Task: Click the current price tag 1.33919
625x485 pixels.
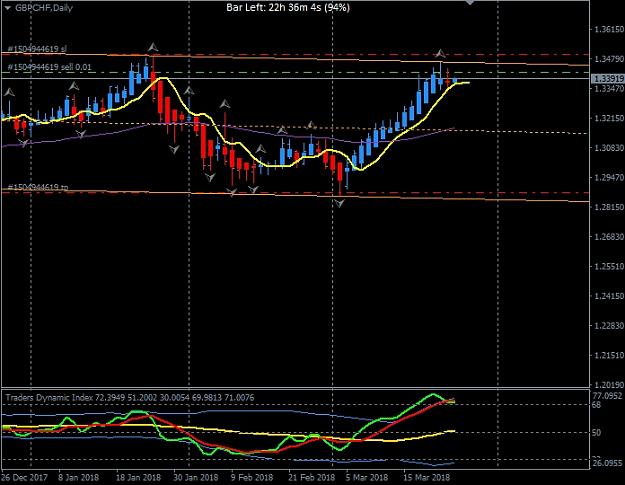Action: tap(607, 79)
